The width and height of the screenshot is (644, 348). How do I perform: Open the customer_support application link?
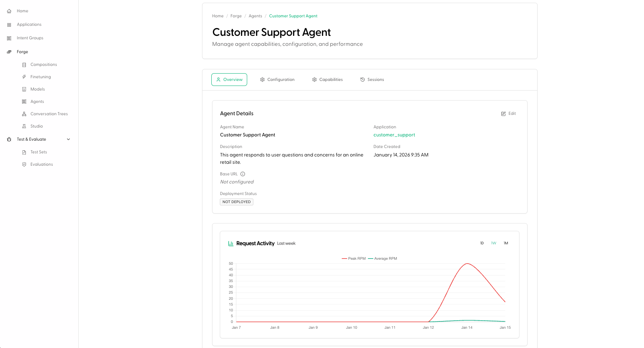pos(394,135)
